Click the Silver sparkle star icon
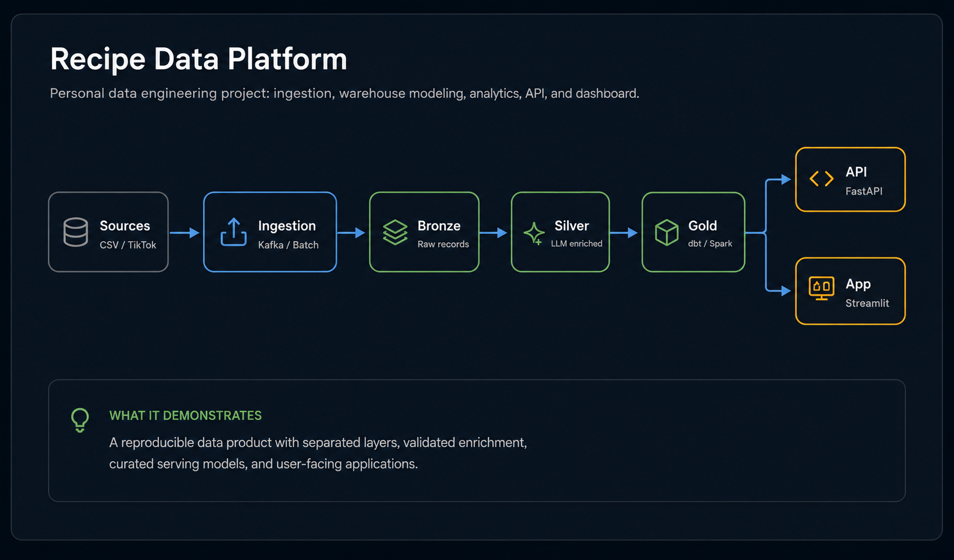This screenshot has height=560, width=954. (x=534, y=234)
